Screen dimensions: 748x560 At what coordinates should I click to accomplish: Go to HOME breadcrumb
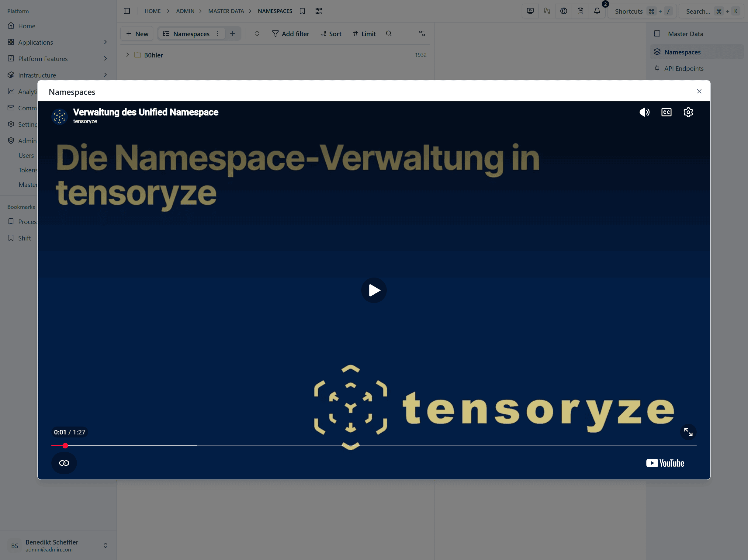coord(153,11)
